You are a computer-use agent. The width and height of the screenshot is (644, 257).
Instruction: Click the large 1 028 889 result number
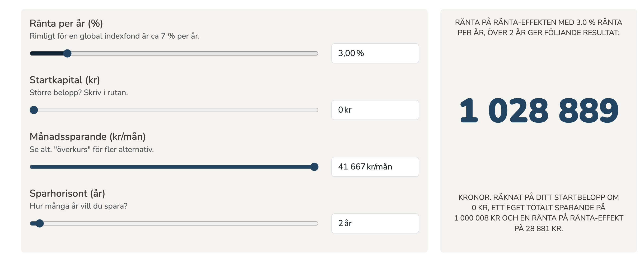(539, 110)
